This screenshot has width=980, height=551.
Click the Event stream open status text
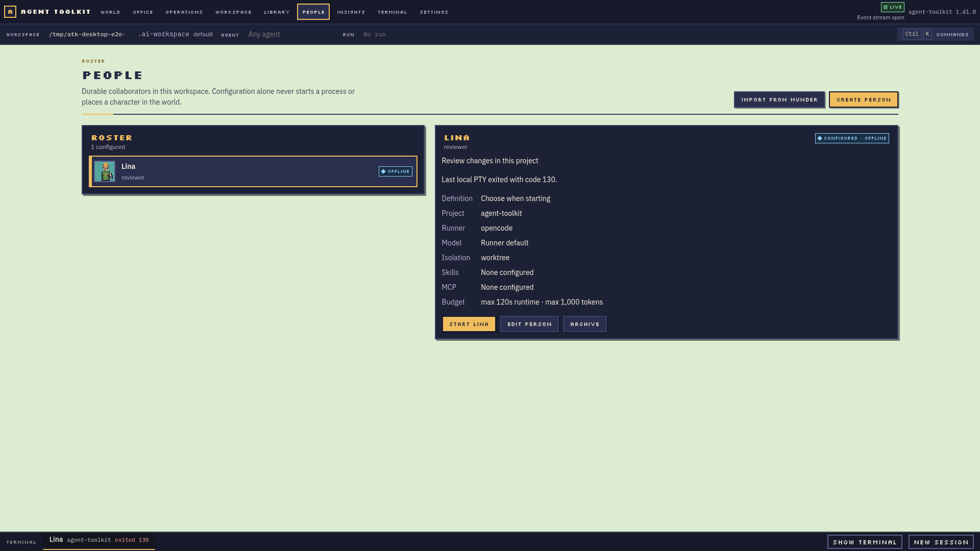(880, 17)
